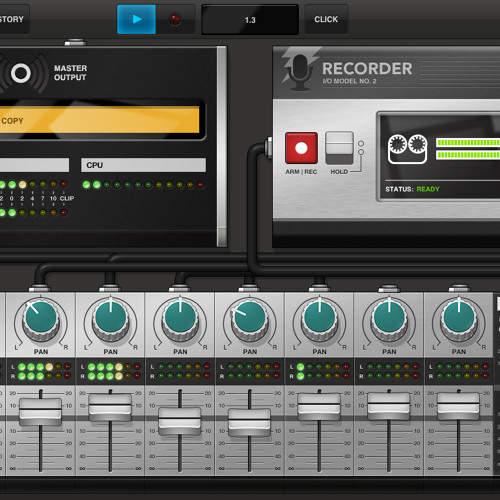Hit the red record button in transport bar

(x=175, y=19)
